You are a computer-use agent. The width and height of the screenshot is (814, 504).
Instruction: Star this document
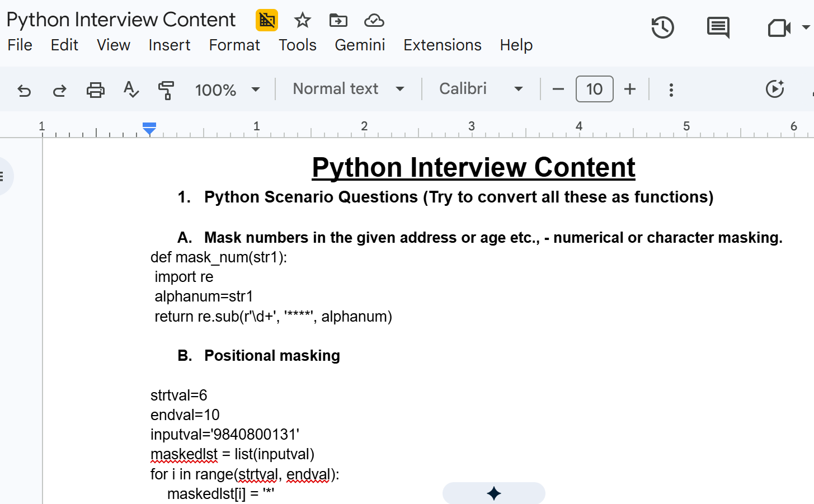pyautogui.click(x=303, y=20)
